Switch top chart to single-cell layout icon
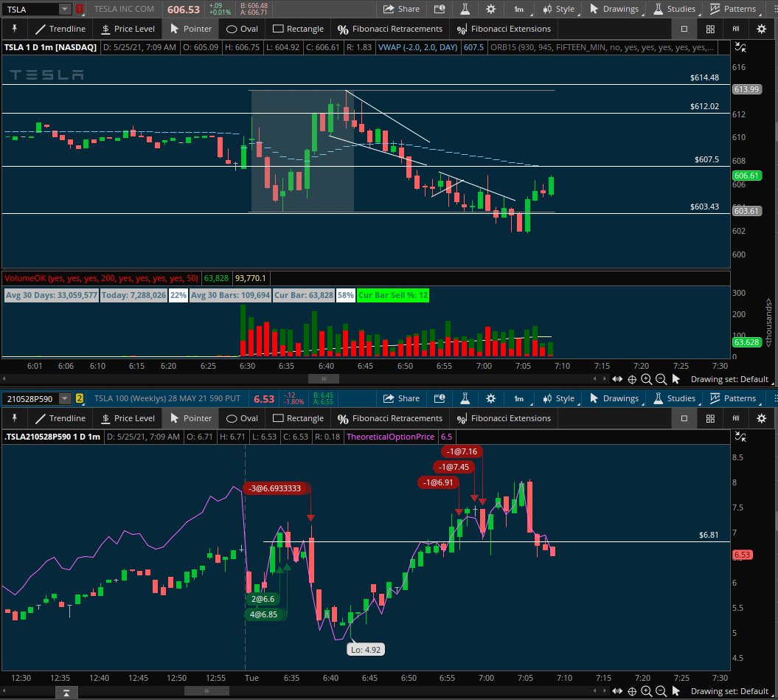 pos(684,29)
